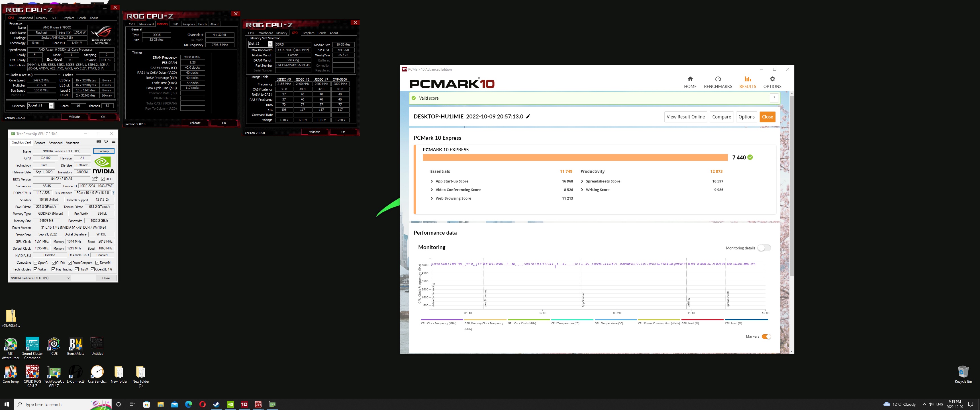
Task: Open MSI Afterburner desktop shortcut
Action: click(11, 348)
